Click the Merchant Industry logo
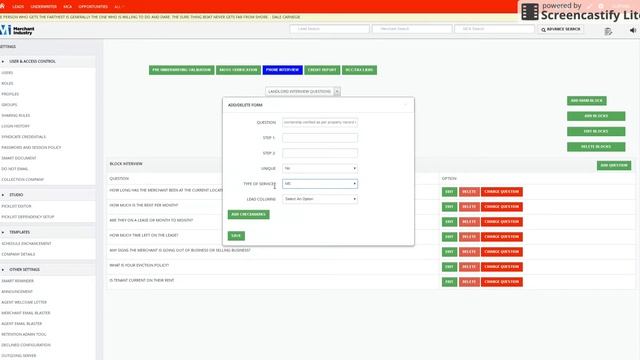The image size is (640, 360). [17, 30]
